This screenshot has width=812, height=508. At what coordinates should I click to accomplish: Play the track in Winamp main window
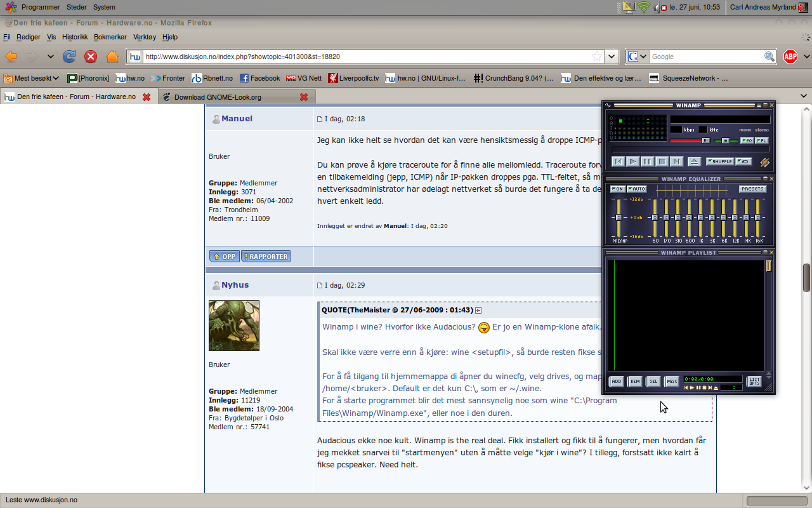[632, 161]
